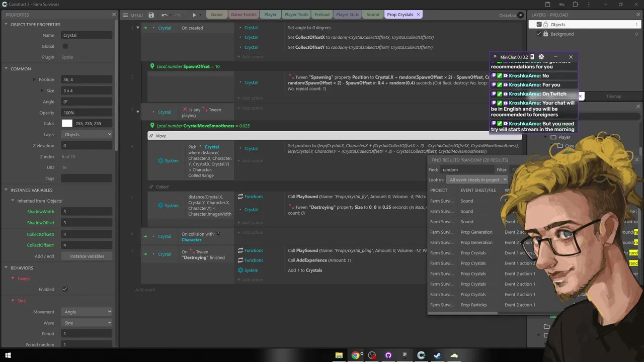Collapse the Behaviors section
The height and width of the screenshot is (362, 644).
(x=7, y=268)
